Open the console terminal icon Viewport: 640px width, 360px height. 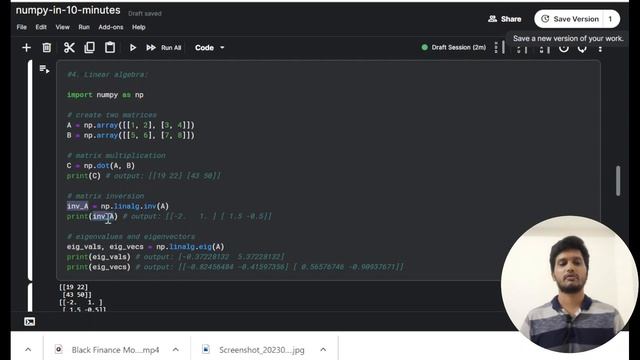click(x=29, y=322)
